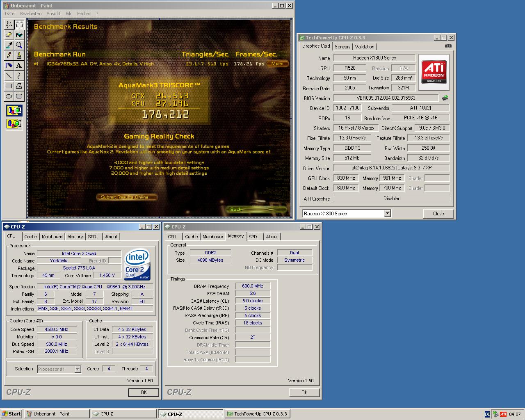Select the Rectangle shape tool
Screen dimensions: 525x420
tap(9, 86)
